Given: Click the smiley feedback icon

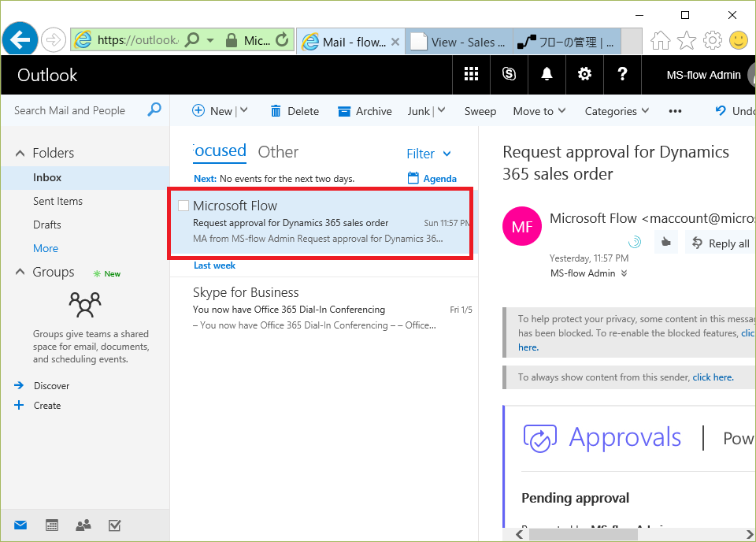Looking at the screenshot, I should (738, 40).
